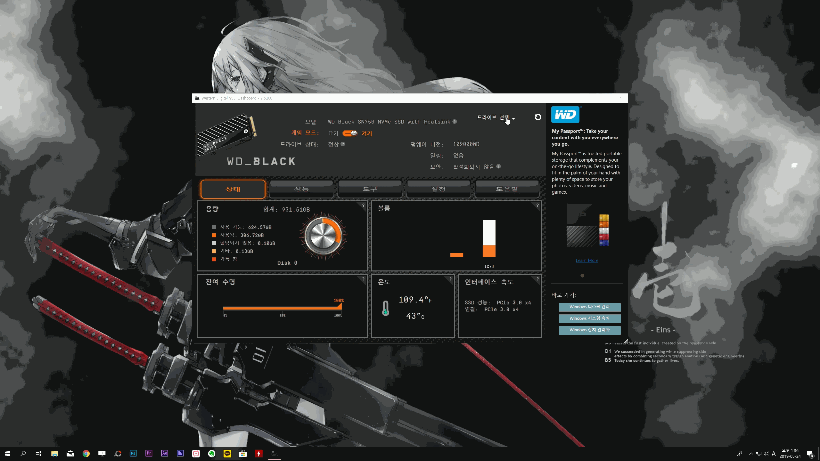Click the info icon beside the security status
The height and width of the screenshot is (461, 820).
coord(498,166)
